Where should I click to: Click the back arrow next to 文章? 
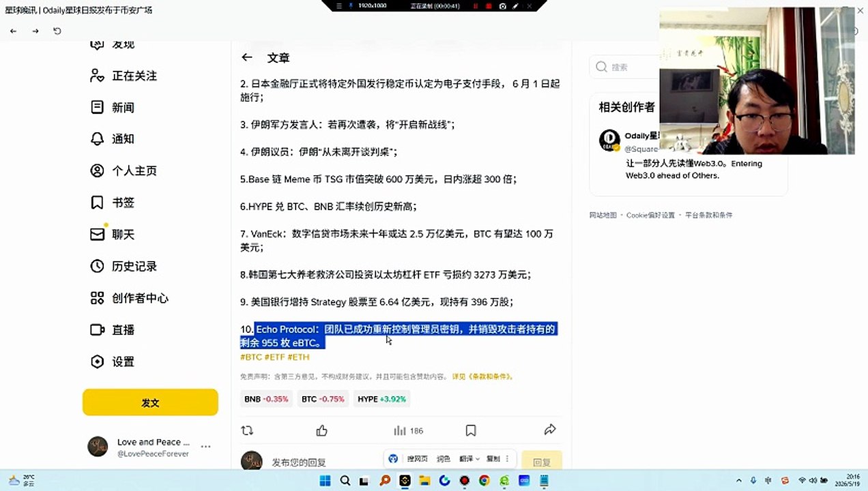tap(247, 58)
